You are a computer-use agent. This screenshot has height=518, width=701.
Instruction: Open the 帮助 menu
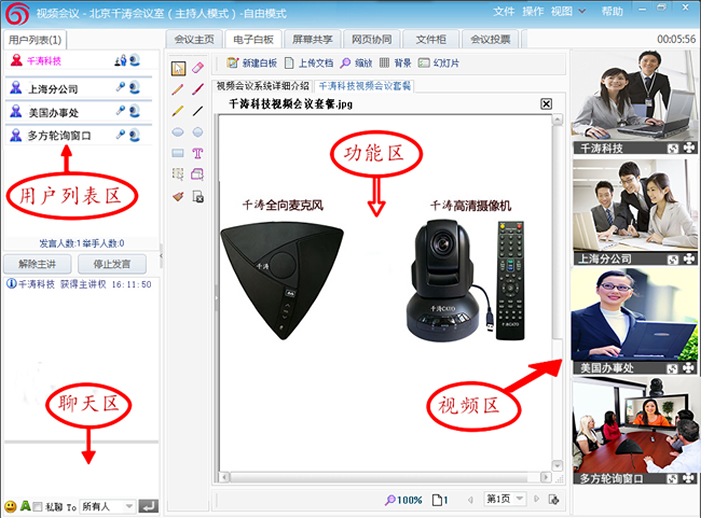click(612, 11)
